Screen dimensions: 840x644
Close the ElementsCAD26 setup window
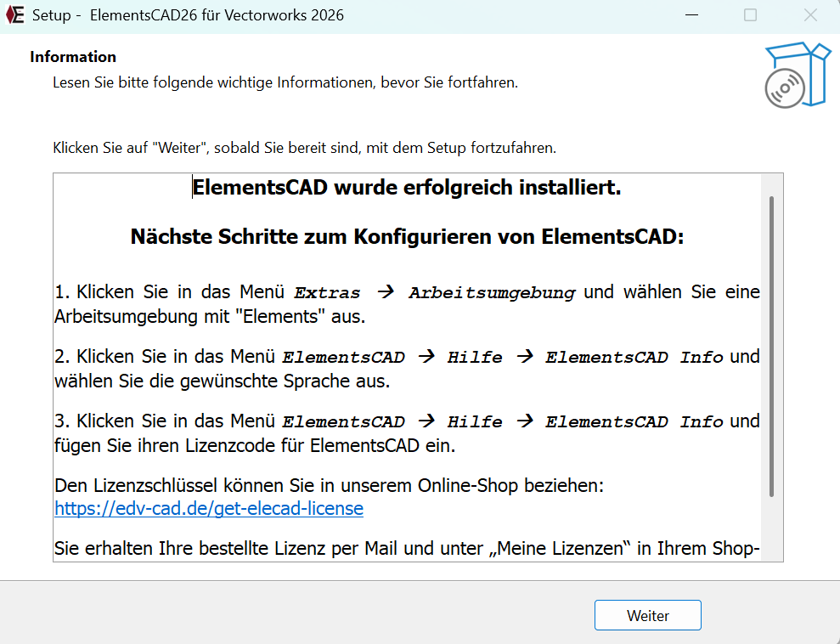point(809,15)
